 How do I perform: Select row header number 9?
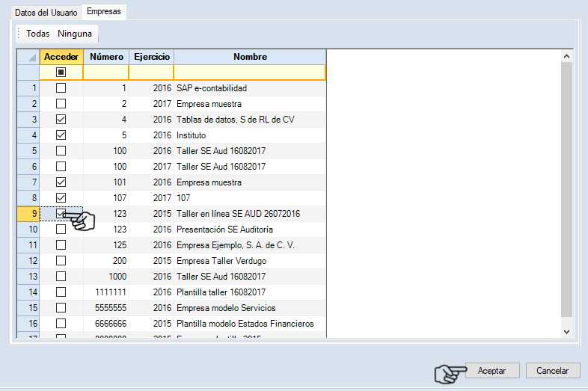pos(28,214)
